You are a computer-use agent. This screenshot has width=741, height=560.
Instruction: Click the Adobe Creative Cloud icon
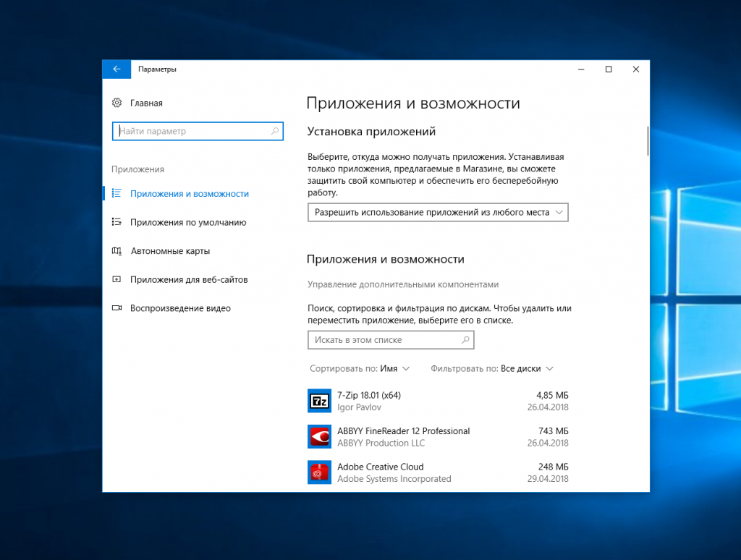(319, 472)
